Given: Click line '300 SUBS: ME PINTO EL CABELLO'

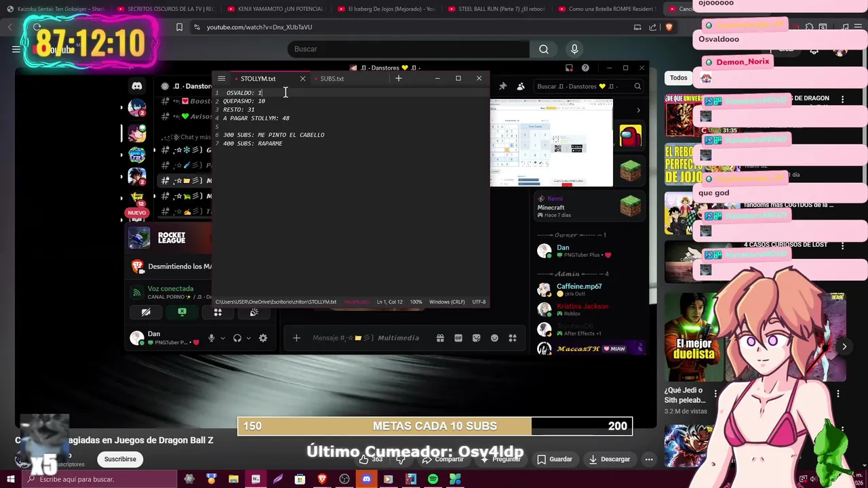Looking at the screenshot, I should pos(274,135).
